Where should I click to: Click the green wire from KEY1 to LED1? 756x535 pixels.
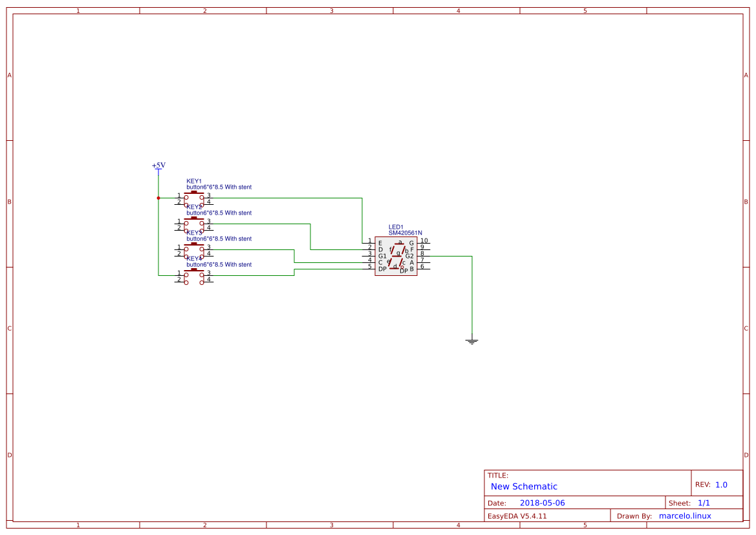(x=291, y=198)
